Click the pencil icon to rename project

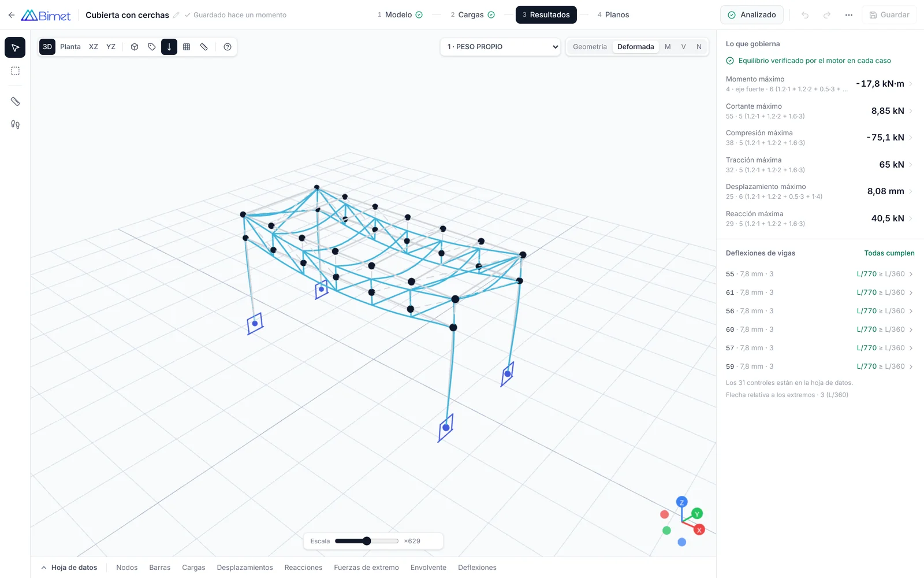pos(176,15)
